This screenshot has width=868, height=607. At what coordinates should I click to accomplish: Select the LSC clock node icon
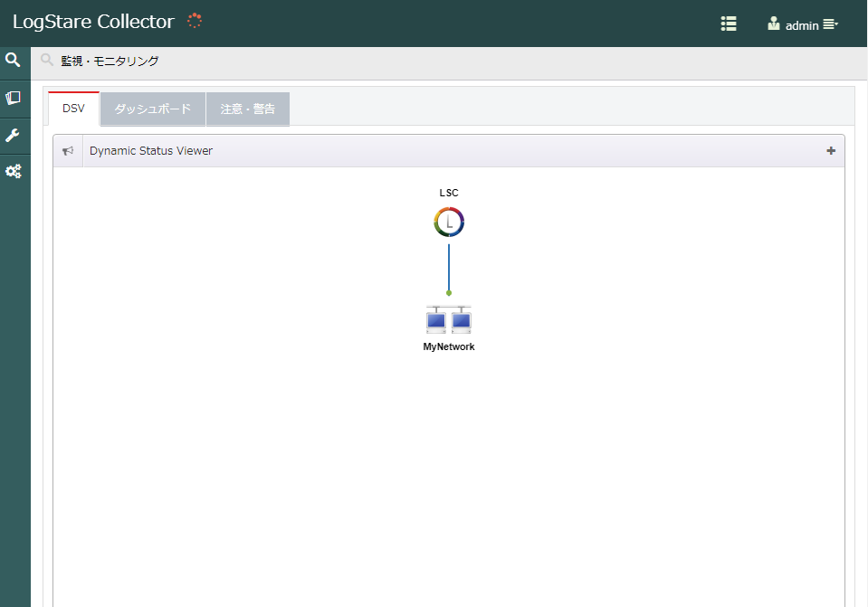tap(449, 222)
